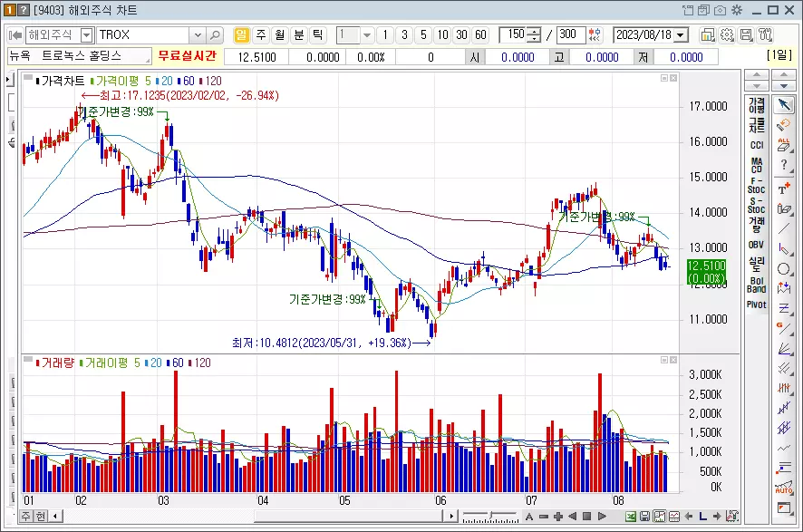Click drawing toolbar scroll-down arrow at top
Viewport: 803px width, 532px height.
tap(784, 85)
